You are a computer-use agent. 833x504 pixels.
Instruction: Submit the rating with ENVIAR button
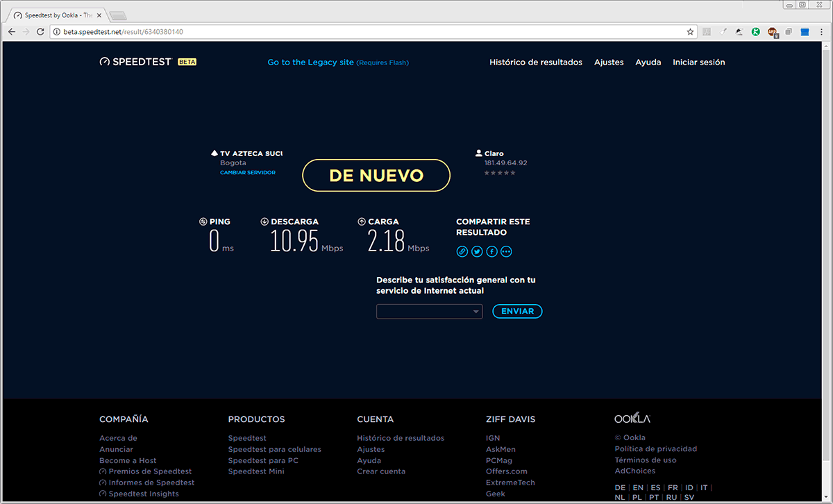[517, 312]
